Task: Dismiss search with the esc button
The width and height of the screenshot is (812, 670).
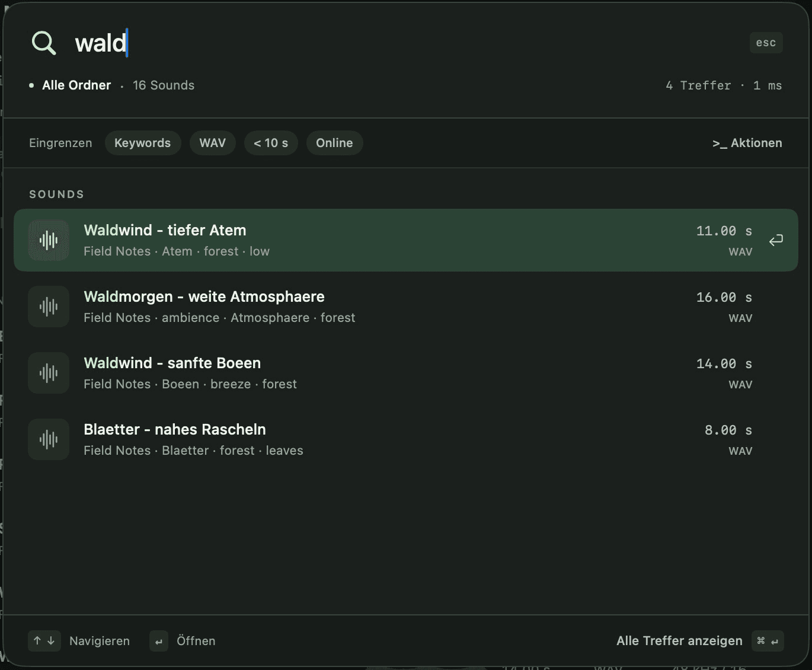Action: pyautogui.click(x=766, y=43)
